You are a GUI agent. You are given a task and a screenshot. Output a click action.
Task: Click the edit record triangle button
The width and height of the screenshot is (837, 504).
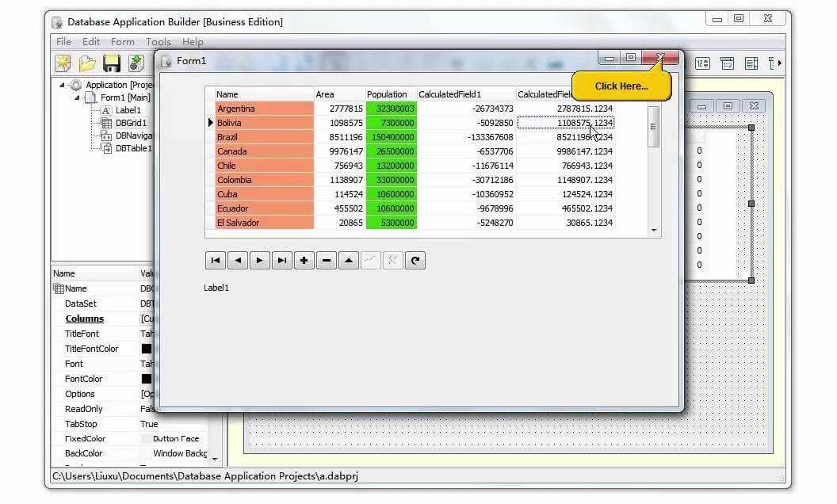point(349,261)
